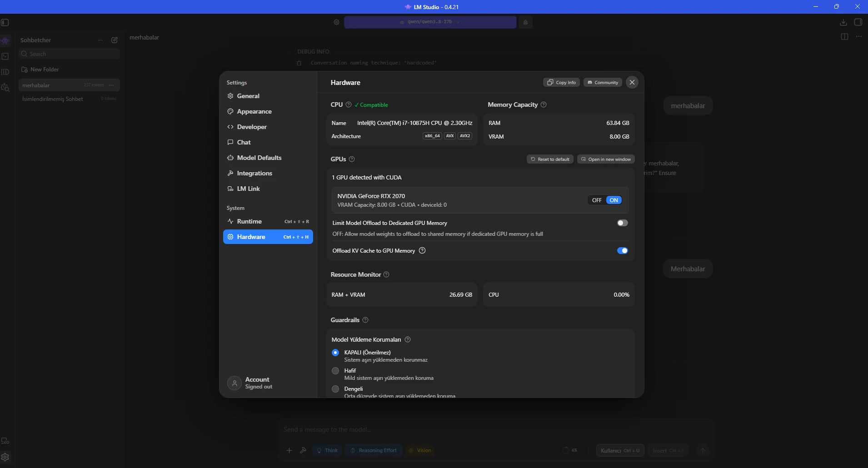Open Integrations settings section

pyautogui.click(x=268, y=173)
